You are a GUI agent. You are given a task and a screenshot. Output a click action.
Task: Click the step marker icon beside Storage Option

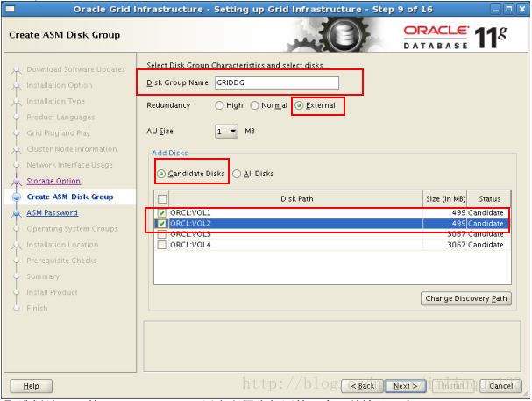click(x=17, y=182)
